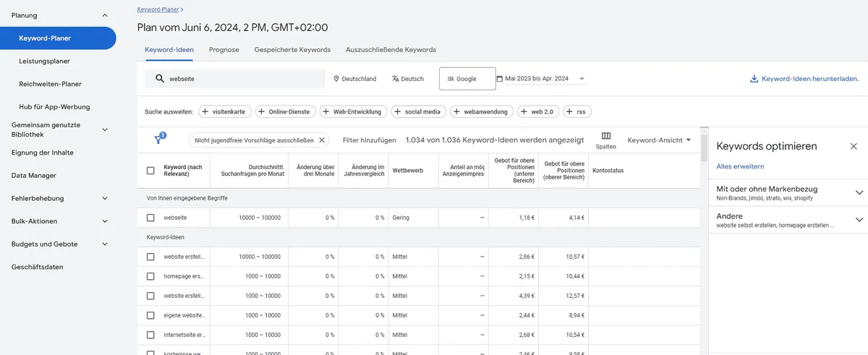Select Keyword-Planer in the sidebar

click(x=58, y=38)
